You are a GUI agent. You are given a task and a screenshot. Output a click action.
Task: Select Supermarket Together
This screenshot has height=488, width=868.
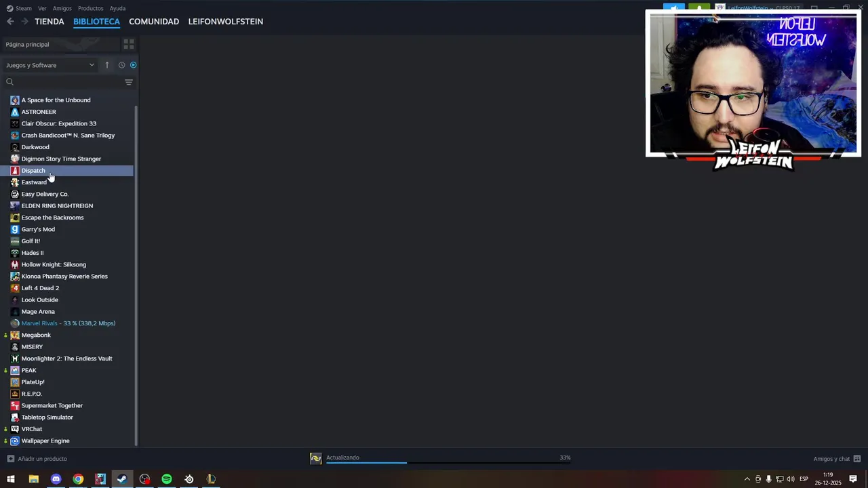point(52,405)
